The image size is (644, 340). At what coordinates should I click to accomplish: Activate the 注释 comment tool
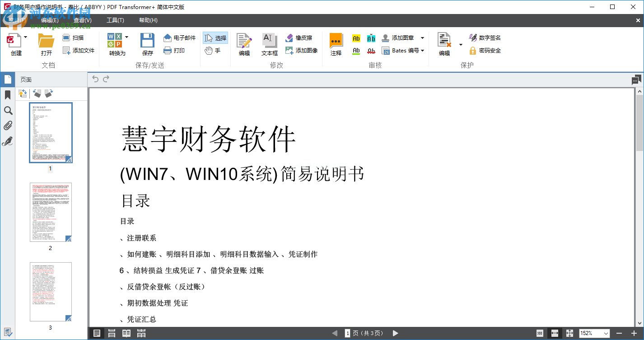(x=336, y=44)
